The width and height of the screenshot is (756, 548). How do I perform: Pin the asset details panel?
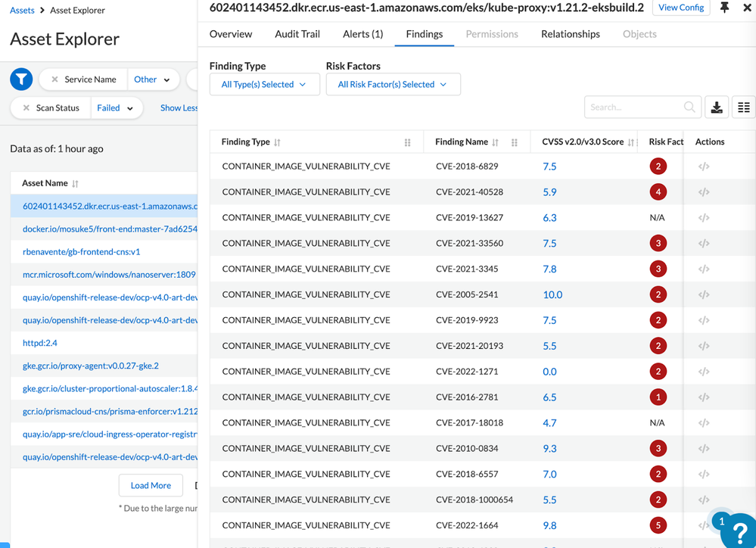point(724,8)
